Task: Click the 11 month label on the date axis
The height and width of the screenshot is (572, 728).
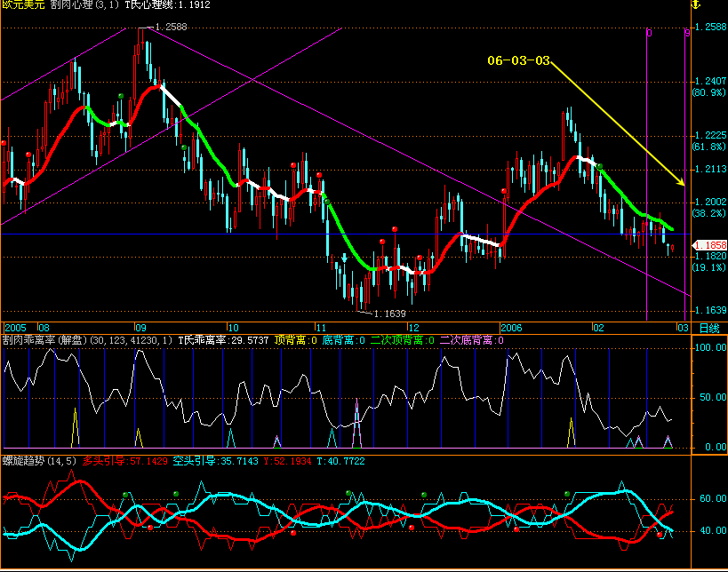Action: point(321,328)
